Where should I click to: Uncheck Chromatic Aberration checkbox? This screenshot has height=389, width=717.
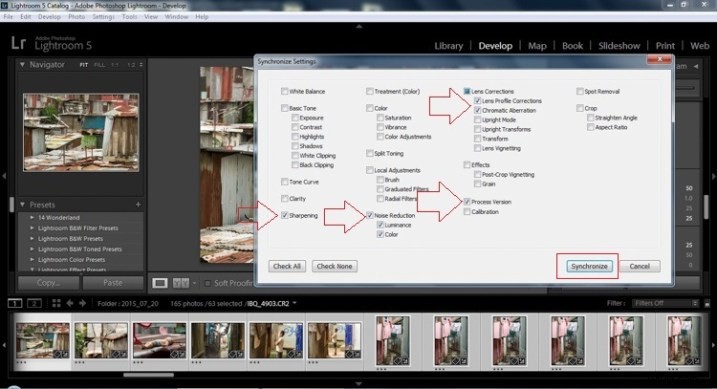477,110
